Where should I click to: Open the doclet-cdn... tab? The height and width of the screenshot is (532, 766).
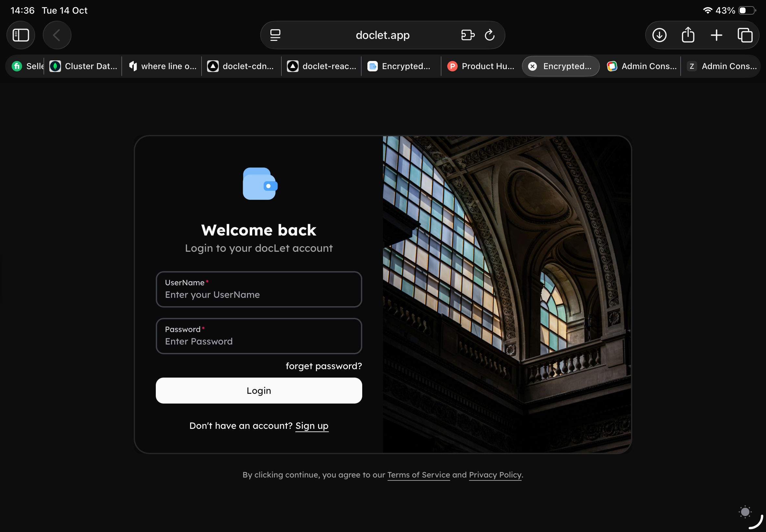click(241, 66)
